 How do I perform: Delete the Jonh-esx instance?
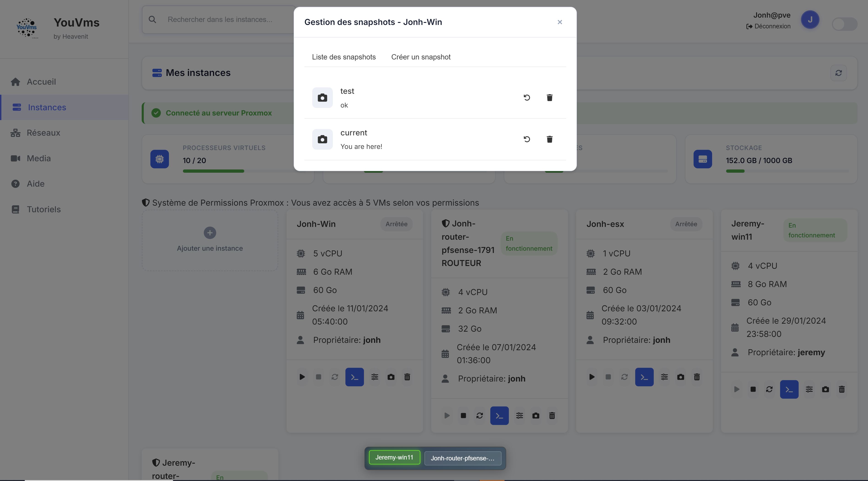point(697,377)
